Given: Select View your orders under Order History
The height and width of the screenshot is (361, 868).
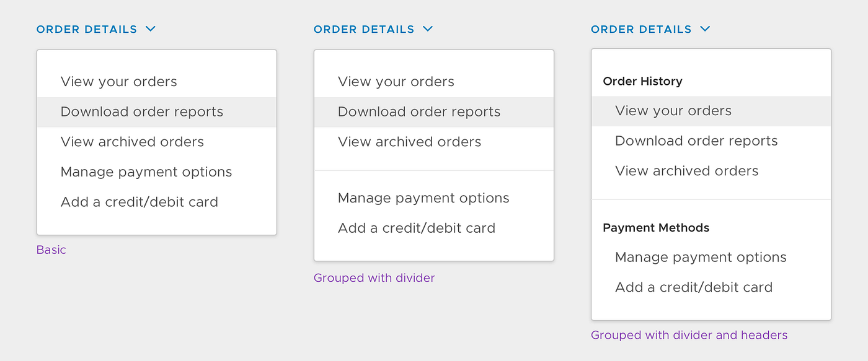Looking at the screenshot, I should point(673,110).
